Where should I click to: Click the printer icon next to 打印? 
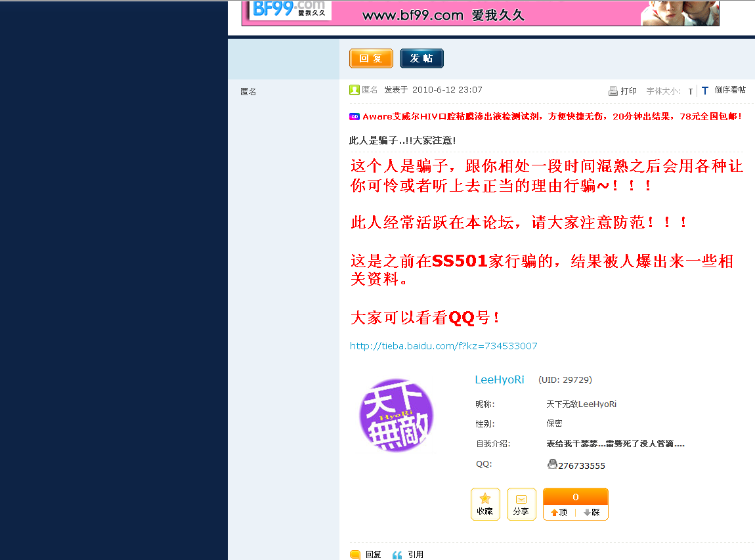point(613,91)
